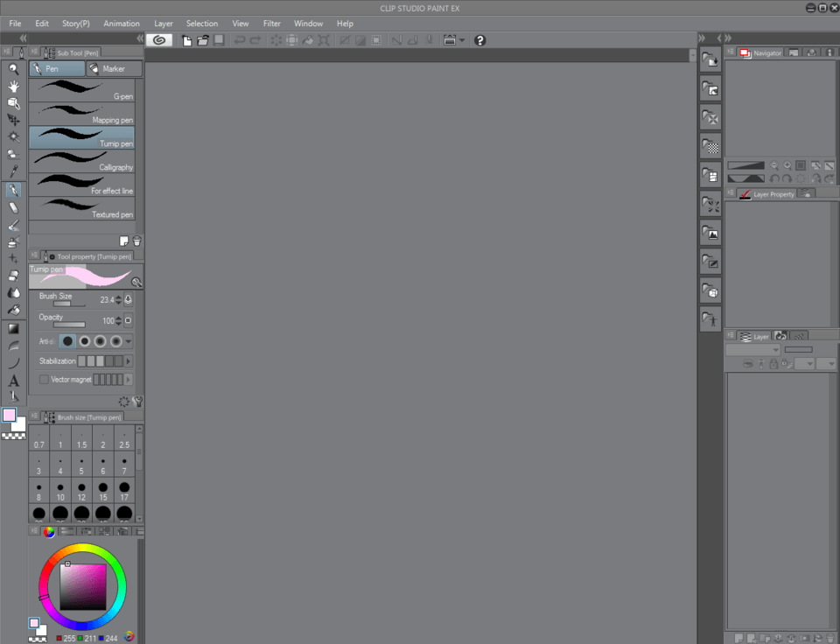This screenshot has height=644, width=840.
Task: Expand the anti-aliasing options dropdown arrow
Action: [129, 341]
